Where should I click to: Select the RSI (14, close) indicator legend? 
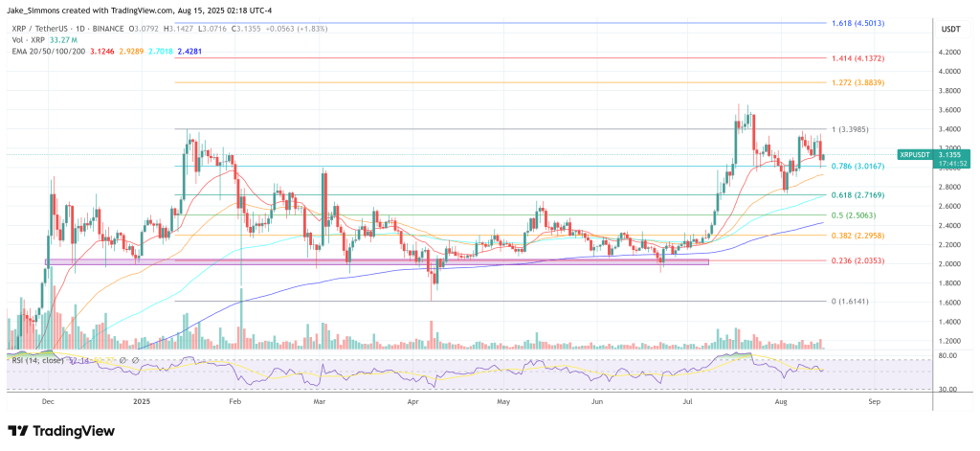coord(37,359)
